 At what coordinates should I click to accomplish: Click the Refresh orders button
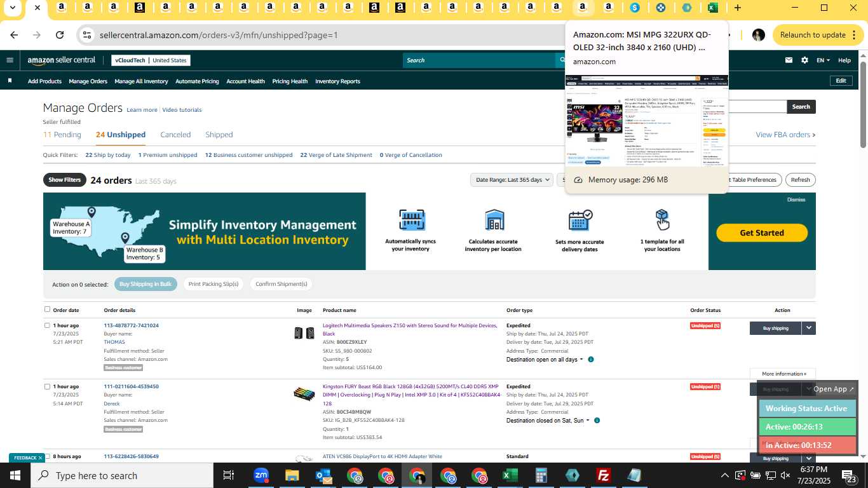[800, 180]
